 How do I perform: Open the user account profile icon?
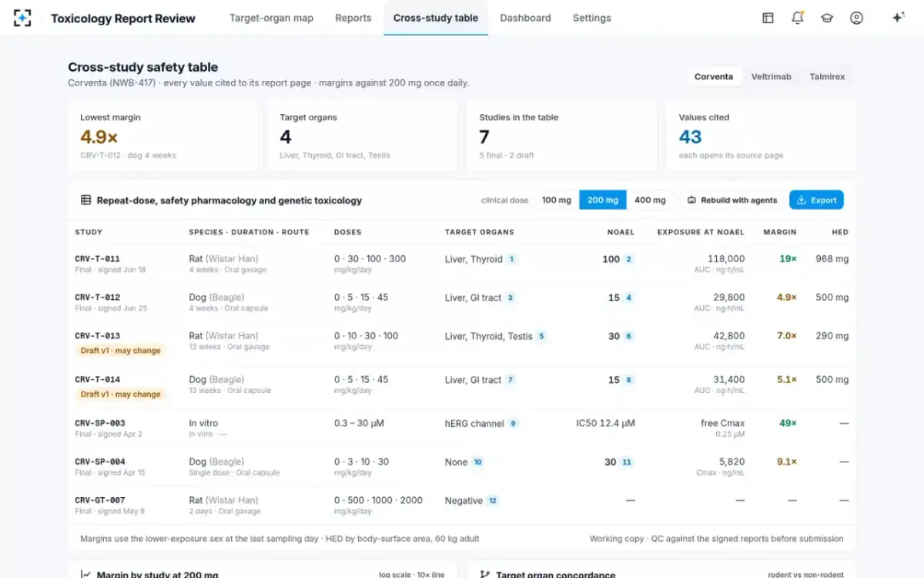pyautogui.click(x=856, y=18)
